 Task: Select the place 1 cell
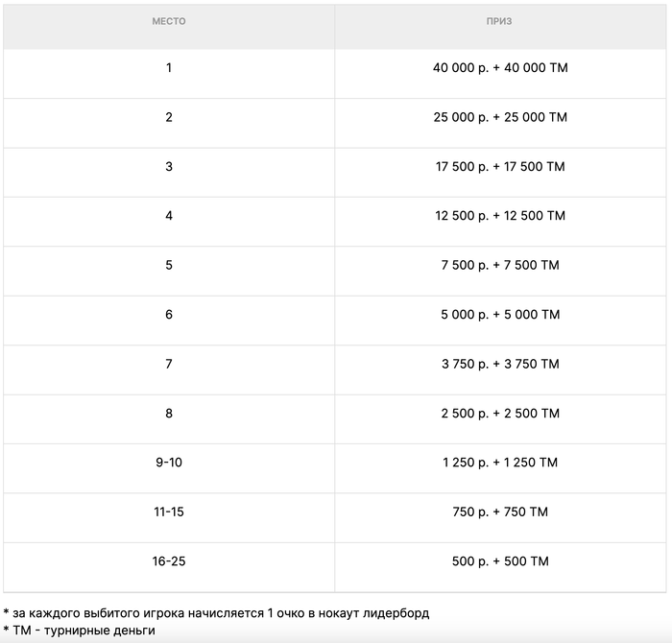coord(169,68)
